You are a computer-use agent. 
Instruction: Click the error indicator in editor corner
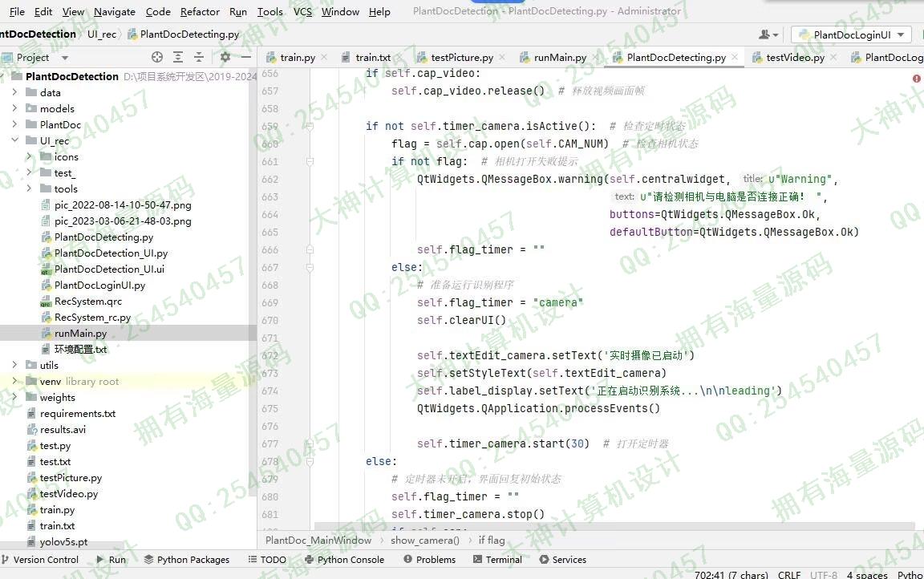pos(916,79)
